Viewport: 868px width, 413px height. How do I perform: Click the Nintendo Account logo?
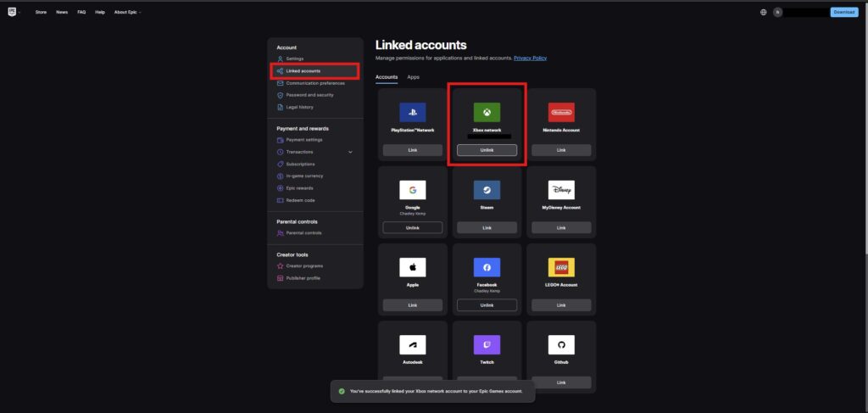(561, 113)
